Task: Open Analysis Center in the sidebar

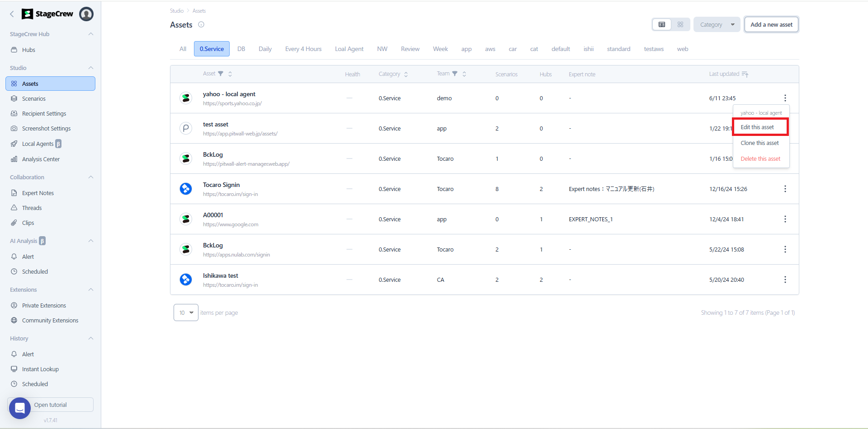Action: click(41, 159)
